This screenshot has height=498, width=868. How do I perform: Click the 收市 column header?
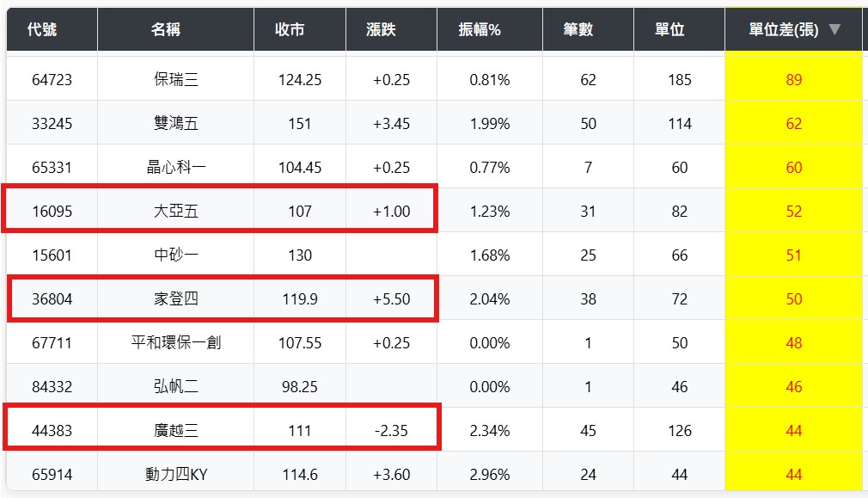tap(289, 30)
